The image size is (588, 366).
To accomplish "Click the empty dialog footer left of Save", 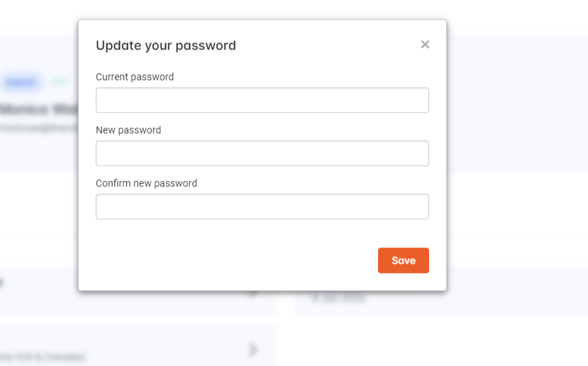I will [234, 260].
